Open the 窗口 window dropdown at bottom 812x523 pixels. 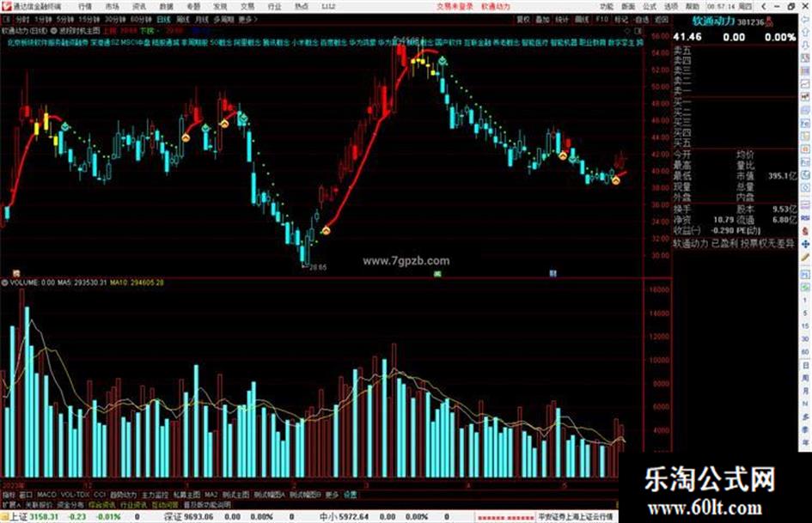click(x=26, y=495)
